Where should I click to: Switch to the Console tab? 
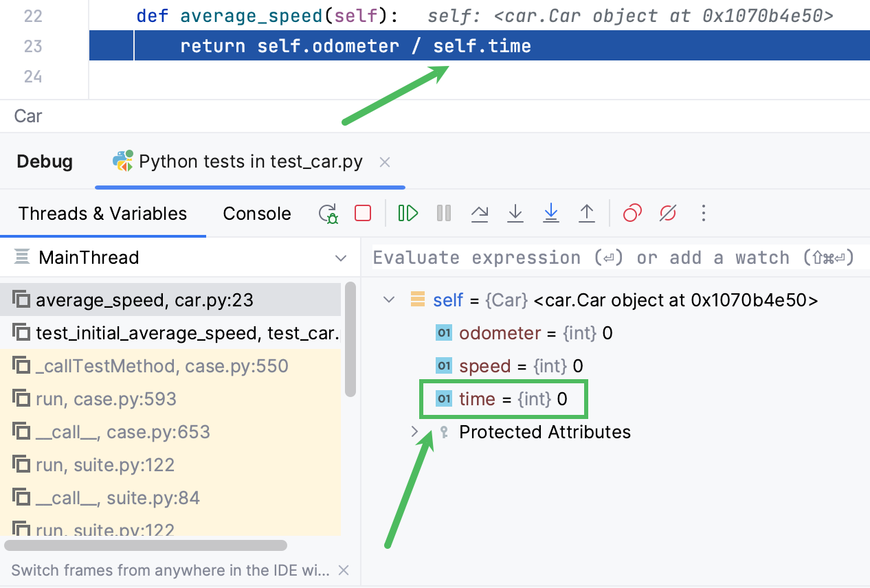click(256, 213)
